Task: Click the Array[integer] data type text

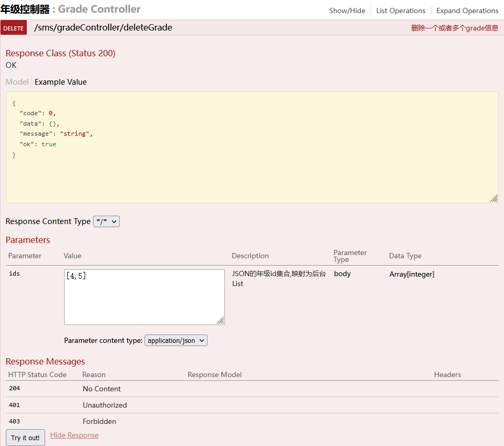Action: point(412,275)
